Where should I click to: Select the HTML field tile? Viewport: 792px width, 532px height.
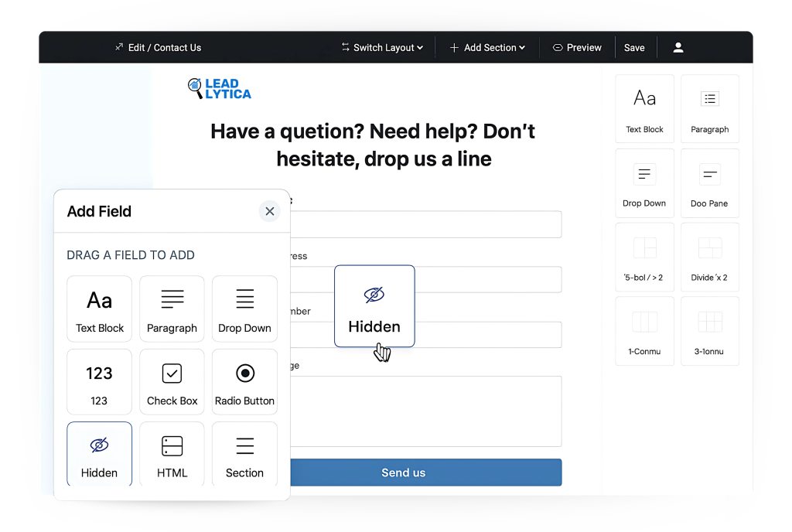pos(172,454)
